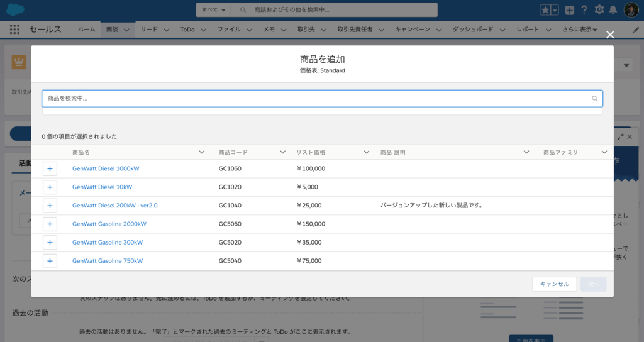Screen dimensions: 644x342
Task: Open the Favorites star icon
Action: point(545,10)
